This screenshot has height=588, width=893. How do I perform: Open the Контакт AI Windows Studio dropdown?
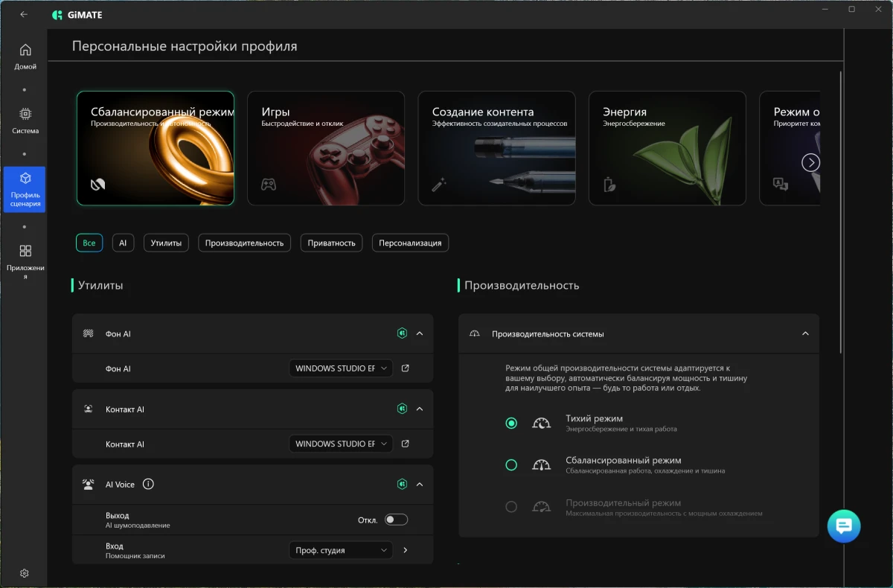pos(341,444)
